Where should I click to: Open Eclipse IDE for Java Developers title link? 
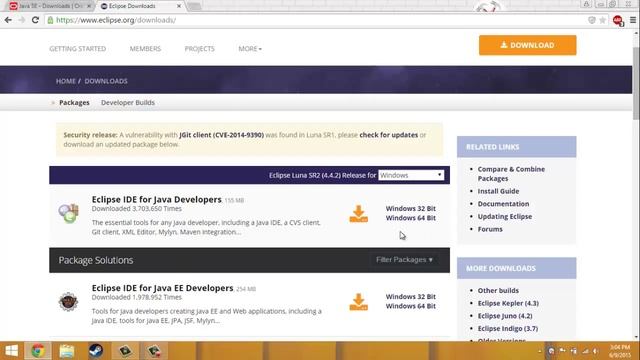pos(156,199)
